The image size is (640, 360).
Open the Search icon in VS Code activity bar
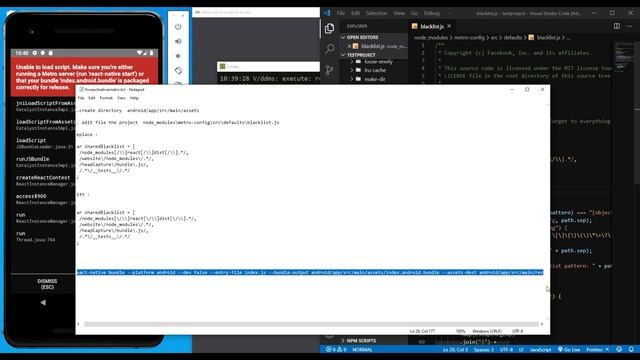point(329,49)
